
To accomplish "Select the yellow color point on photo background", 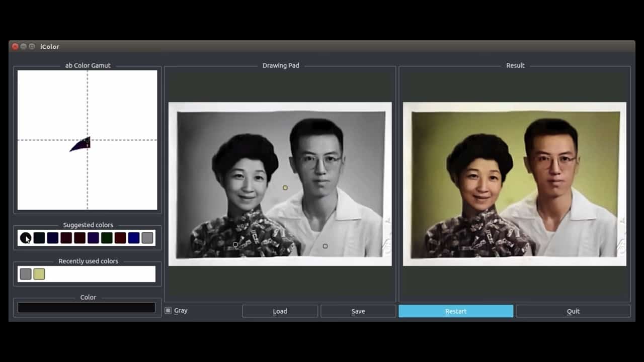I will coord(285,188).
